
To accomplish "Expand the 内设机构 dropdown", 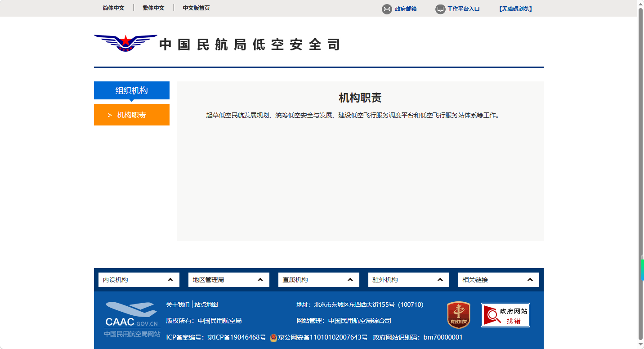I will [139, 280].
